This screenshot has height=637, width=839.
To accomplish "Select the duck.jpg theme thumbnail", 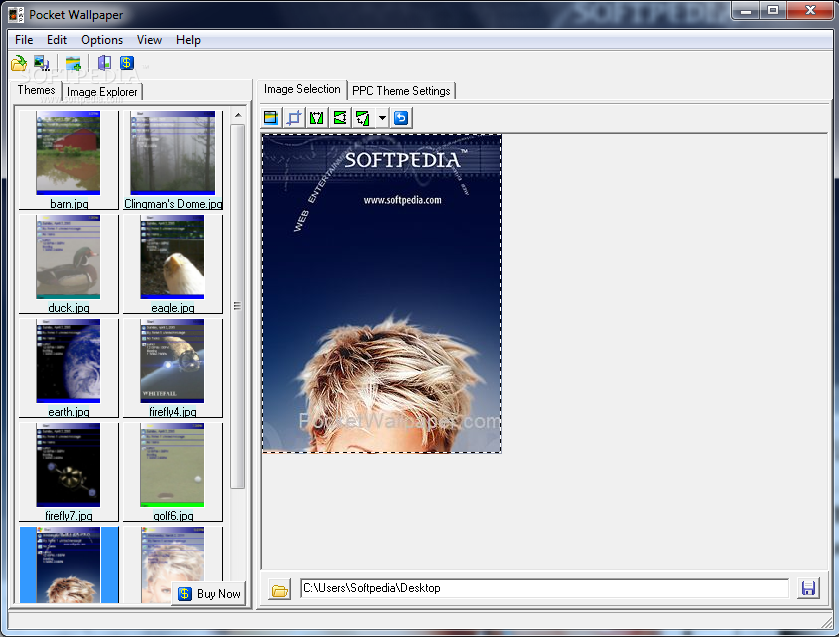I will click(68, 263).
